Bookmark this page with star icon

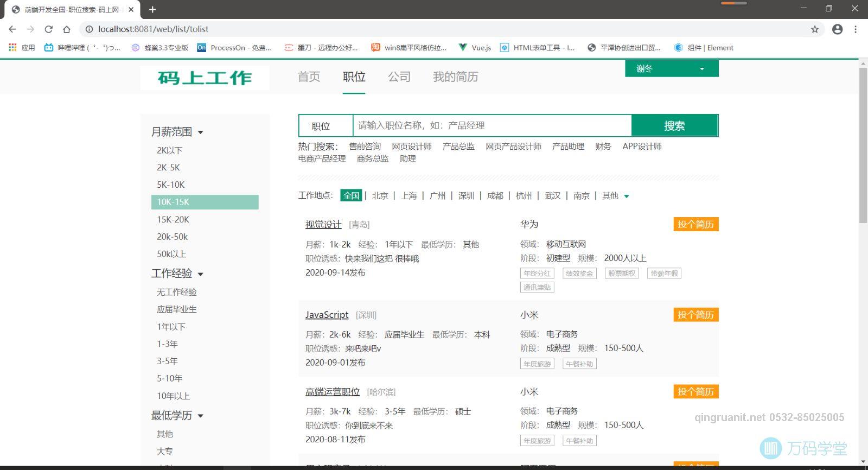814,29
